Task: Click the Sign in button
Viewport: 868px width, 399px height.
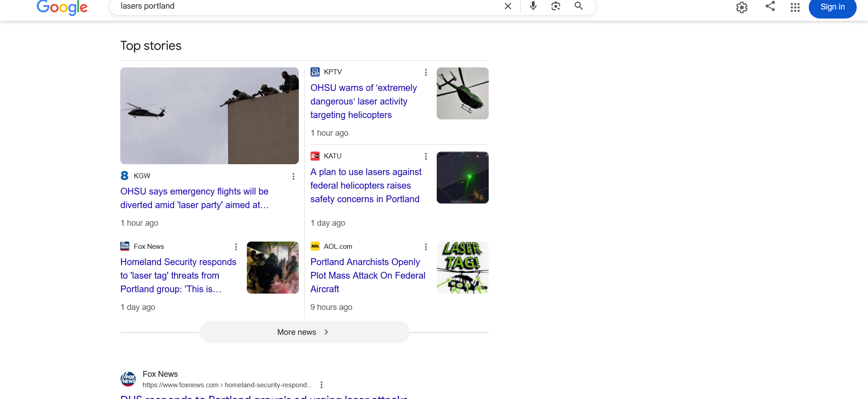Action: point(833,7)
